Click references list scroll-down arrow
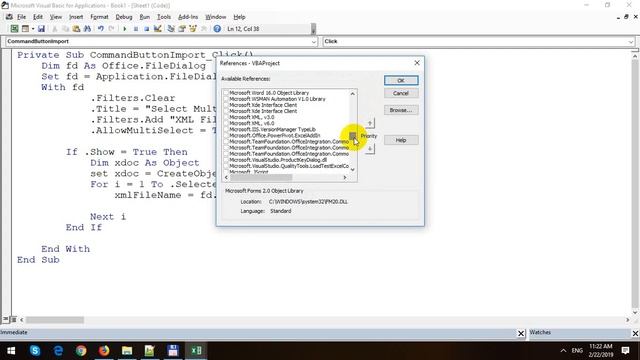This screenshot has height=360, width=640. coord(353,170)
